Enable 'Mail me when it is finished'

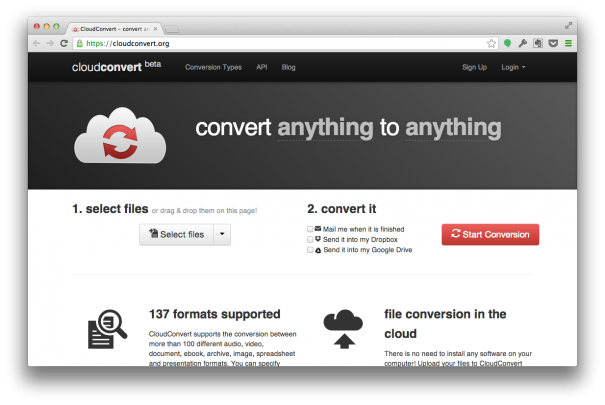pyautogui.click(x=310, y=229)
